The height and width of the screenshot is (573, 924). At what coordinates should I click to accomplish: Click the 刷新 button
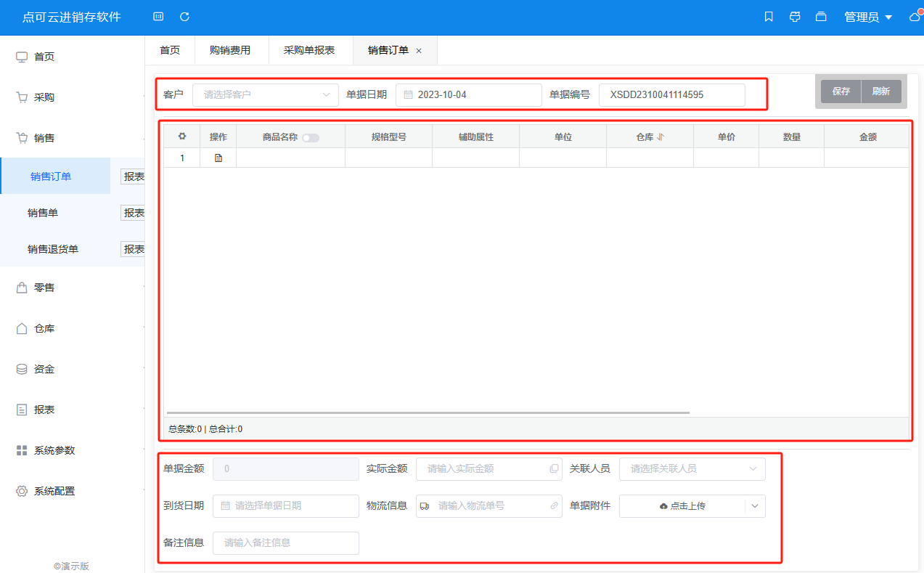pos(881,92)
